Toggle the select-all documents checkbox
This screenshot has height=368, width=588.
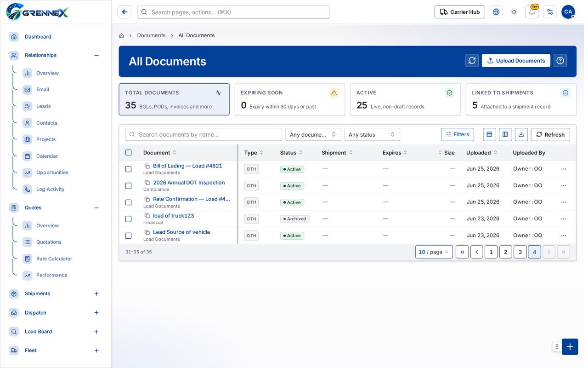[129, 153]
